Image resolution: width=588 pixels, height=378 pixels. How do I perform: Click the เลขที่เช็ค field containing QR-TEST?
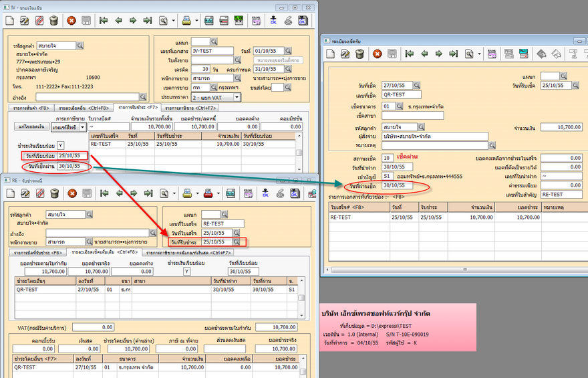(403, 96)
